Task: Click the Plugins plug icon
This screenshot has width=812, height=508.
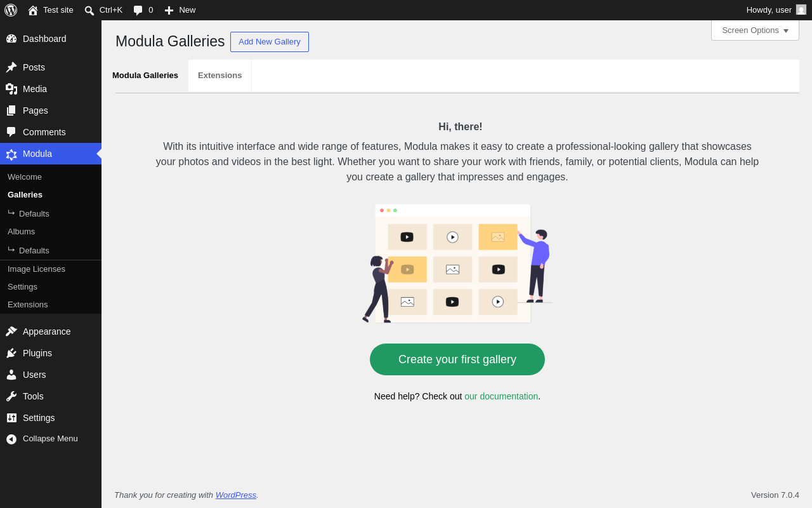Action: click(x=11, y=353)
